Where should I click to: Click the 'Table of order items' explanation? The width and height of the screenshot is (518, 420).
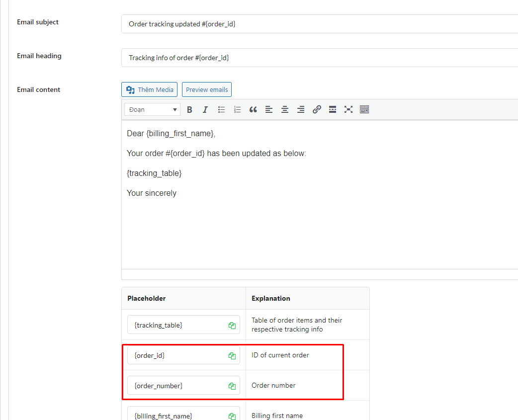[297, 325]
